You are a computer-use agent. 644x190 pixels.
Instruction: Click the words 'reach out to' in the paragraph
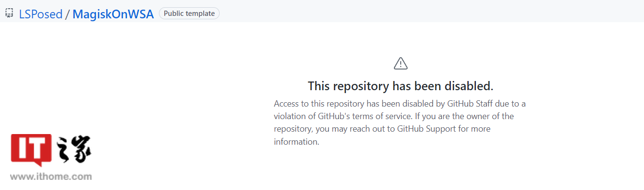point(381,129)
